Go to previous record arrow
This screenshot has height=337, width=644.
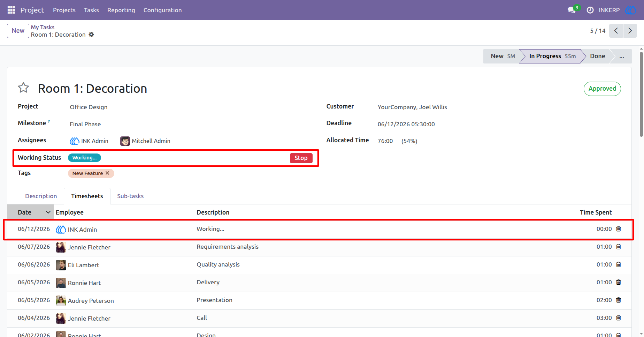tap(616, 31)
